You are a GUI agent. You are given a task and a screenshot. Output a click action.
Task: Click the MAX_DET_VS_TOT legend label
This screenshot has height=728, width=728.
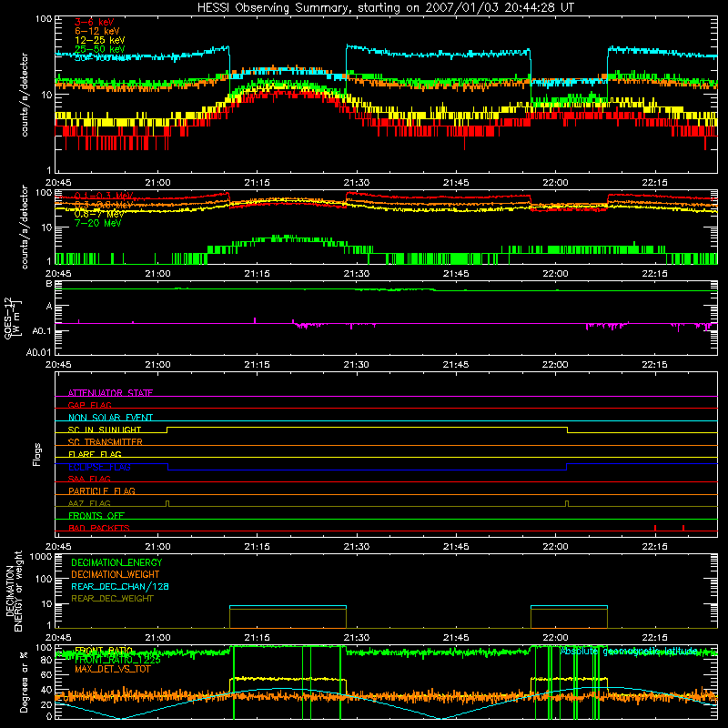pos(113,669)
